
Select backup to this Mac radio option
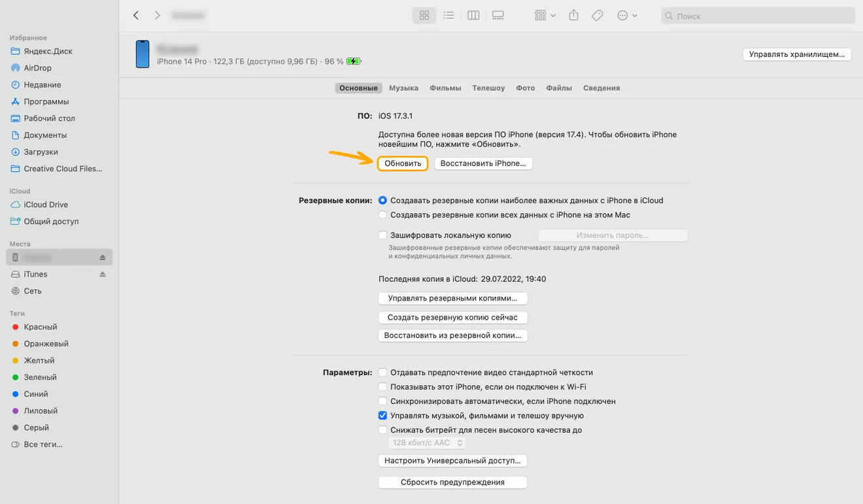(x=383, y=214)
